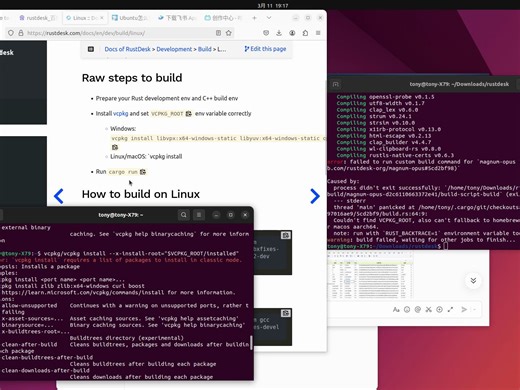Click rustdesk terminal title bar text
520x390 pixels.
(x=459, y=84)
